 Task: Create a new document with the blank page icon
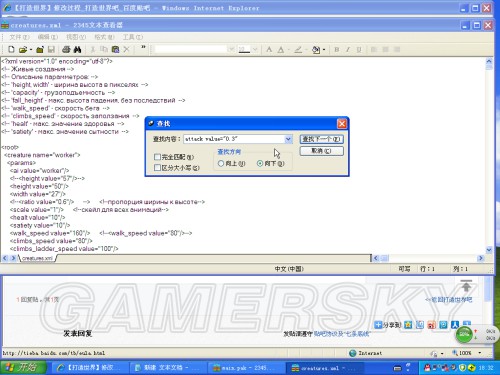(x=11, y=50)
